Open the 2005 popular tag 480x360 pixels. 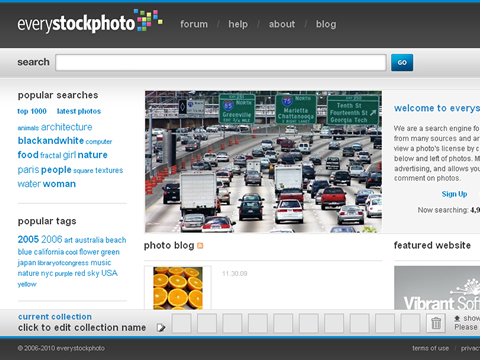[28, 239]
